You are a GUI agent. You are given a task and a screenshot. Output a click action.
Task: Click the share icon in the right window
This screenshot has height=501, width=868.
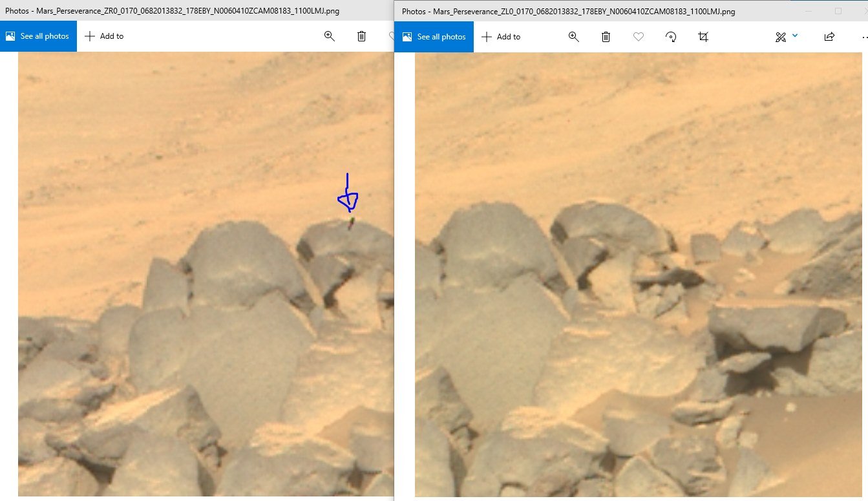(829, 37)
